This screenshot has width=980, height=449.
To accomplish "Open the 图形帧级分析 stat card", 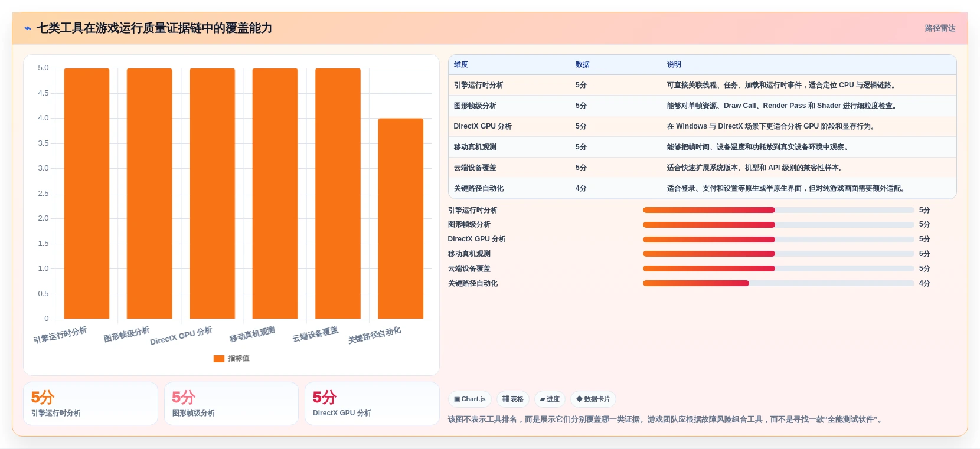I will [231, 404].
